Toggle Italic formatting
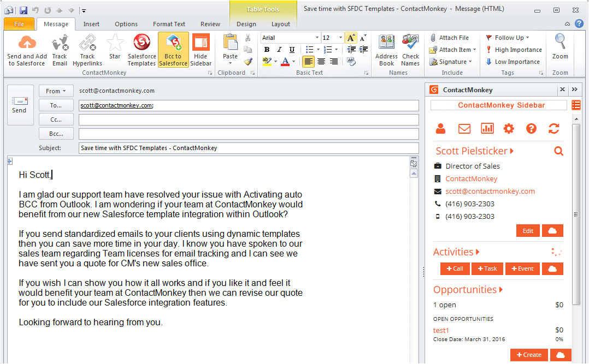The height and width of the screenshot is (364, 589). pos(279,50)
